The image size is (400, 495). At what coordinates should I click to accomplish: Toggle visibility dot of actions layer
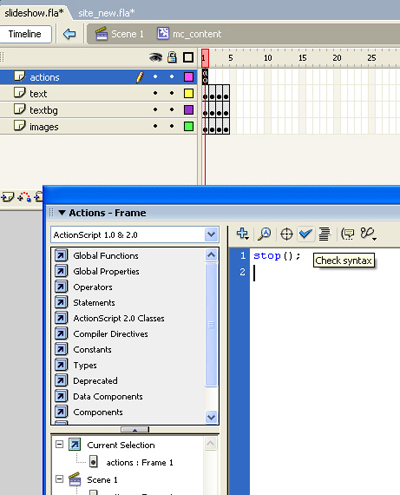155,77
